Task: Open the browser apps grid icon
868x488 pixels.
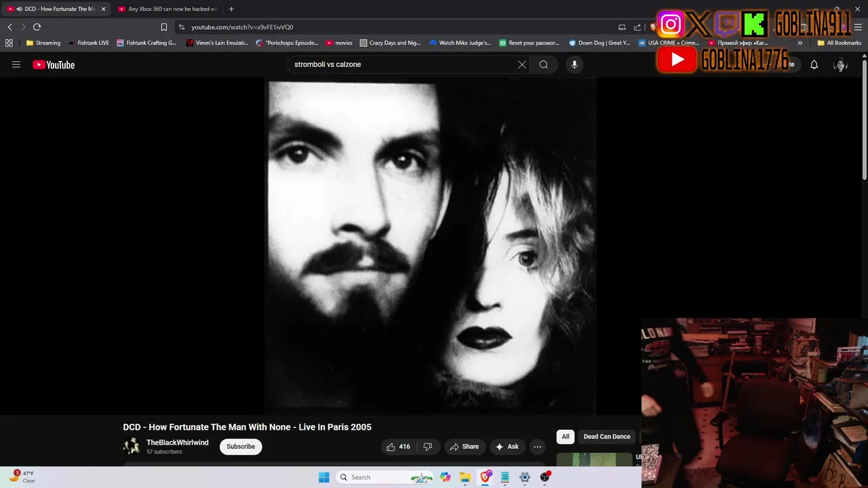Action: (x=9, y=43)
